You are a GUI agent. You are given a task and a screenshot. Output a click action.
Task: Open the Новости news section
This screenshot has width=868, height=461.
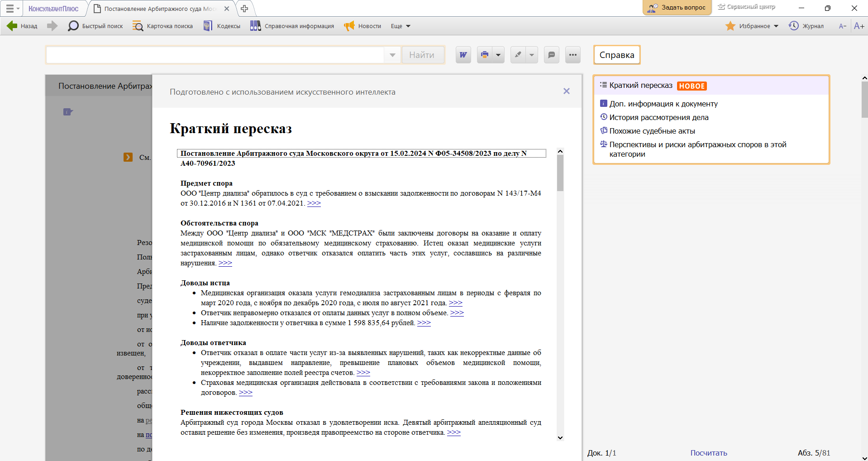click(x=362, y=26)
